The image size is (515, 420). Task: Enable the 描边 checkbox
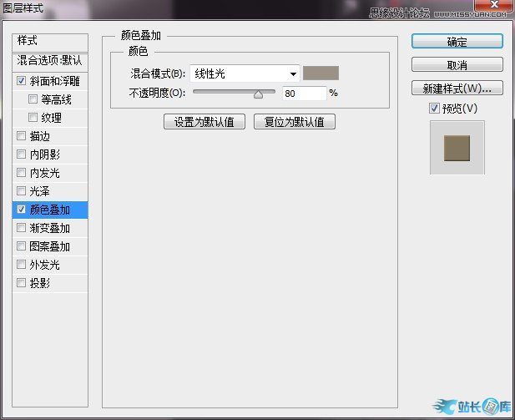tap(21, 135)
